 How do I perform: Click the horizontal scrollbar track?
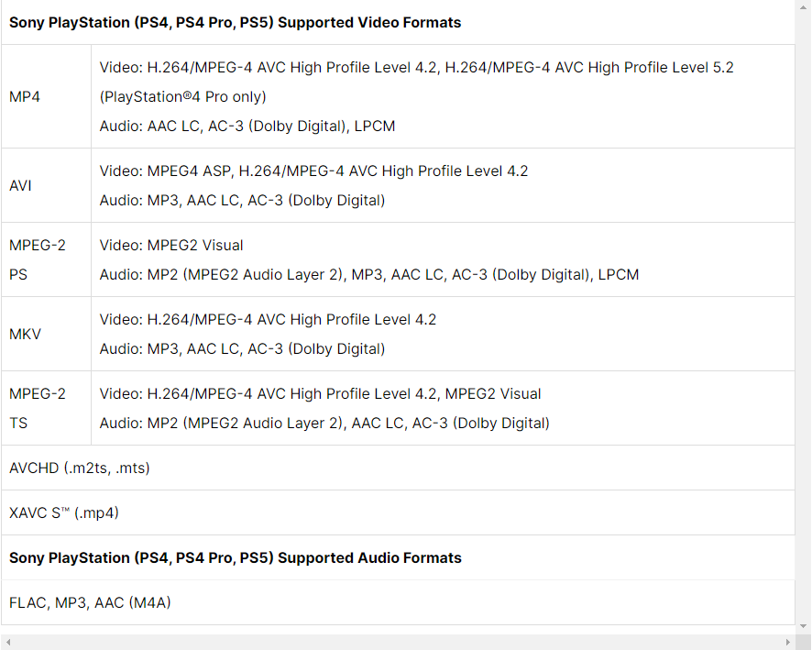point(398,643)
